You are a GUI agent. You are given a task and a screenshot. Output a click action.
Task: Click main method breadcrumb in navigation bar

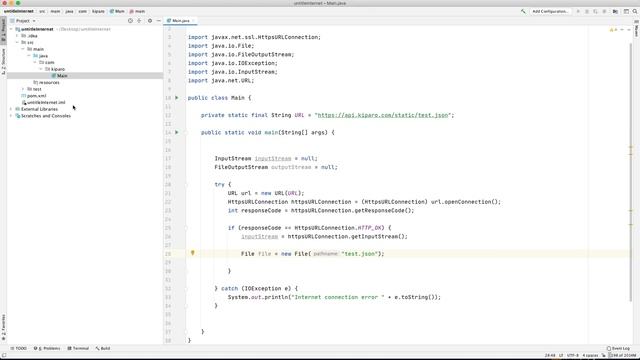pos(137,11)
